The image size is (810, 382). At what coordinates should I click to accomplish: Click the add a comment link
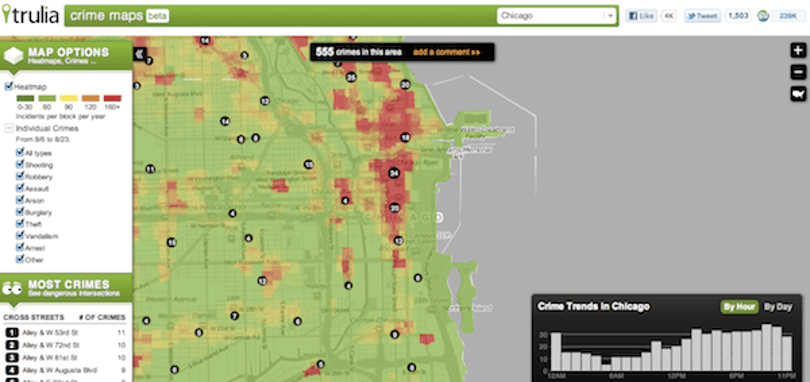(446, 52)
